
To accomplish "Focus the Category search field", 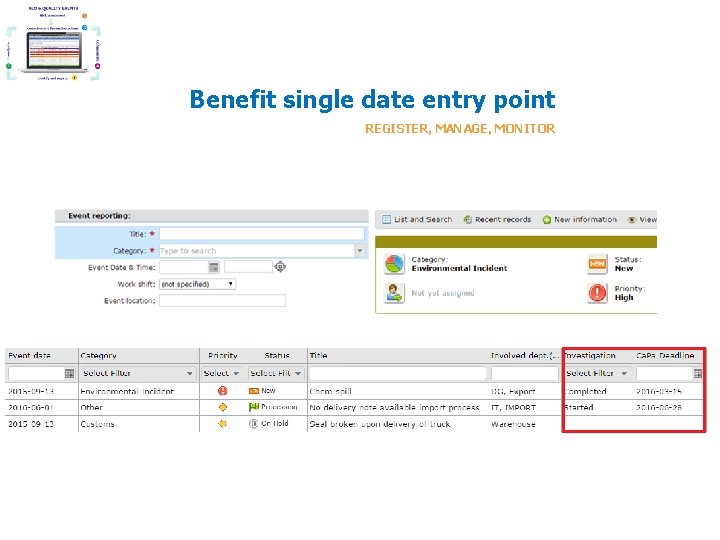I will 257,251.
